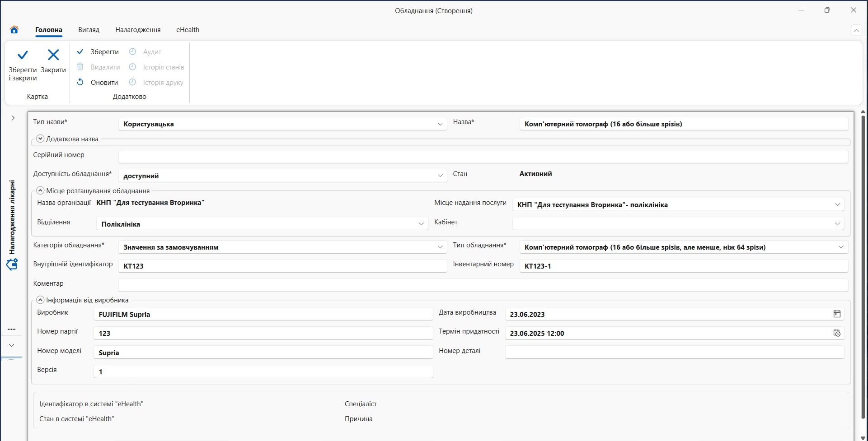Open the Тип назви dropdown
Image resolution: width=868 pixels, height=441 pixels.
tap(440, 124)
